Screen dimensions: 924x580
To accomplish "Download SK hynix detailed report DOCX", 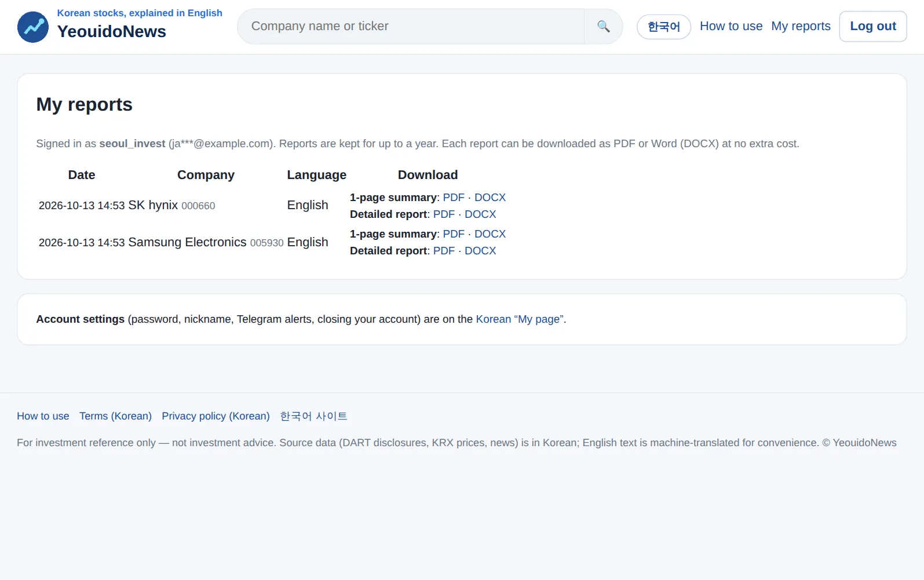I will tap(480, 214).
